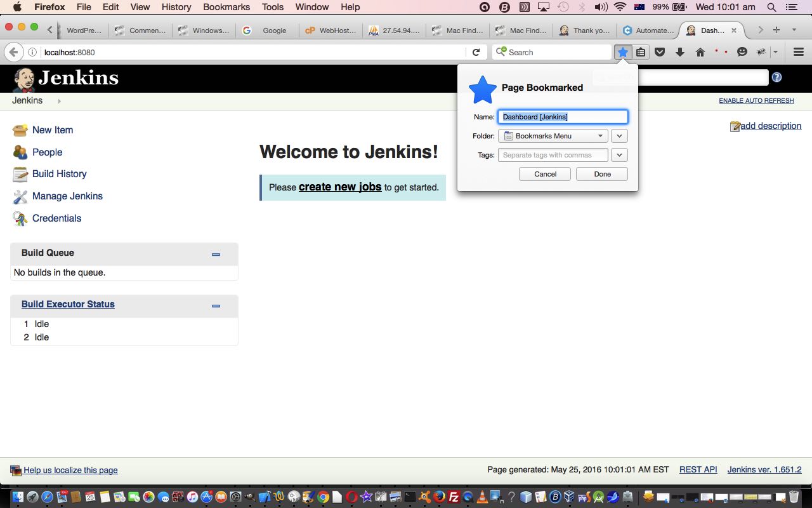Screen dimensions: 812x508
Task: Click the Build Executor Status heading link
Action: click(68, 304)
